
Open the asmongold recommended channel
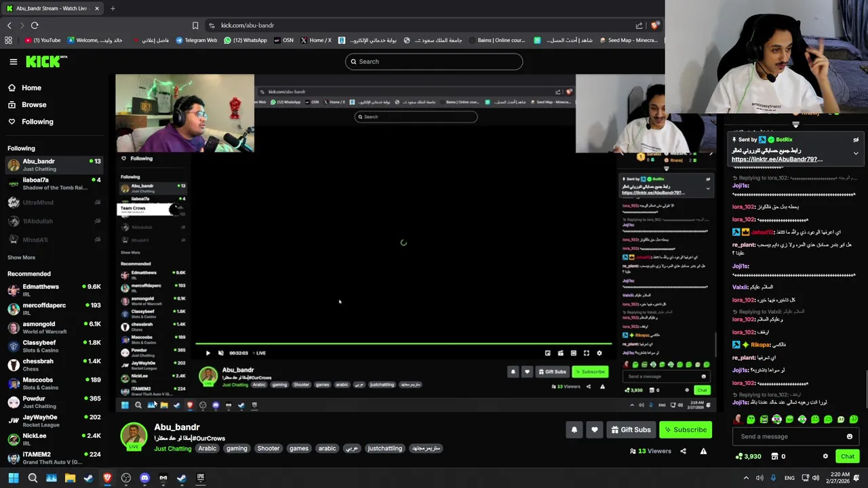pos(54,327)
